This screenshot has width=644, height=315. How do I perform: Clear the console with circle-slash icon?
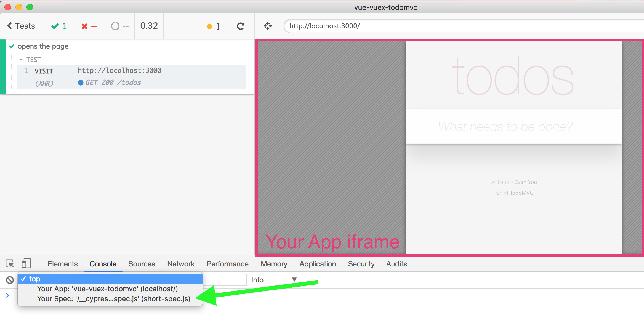10,280
